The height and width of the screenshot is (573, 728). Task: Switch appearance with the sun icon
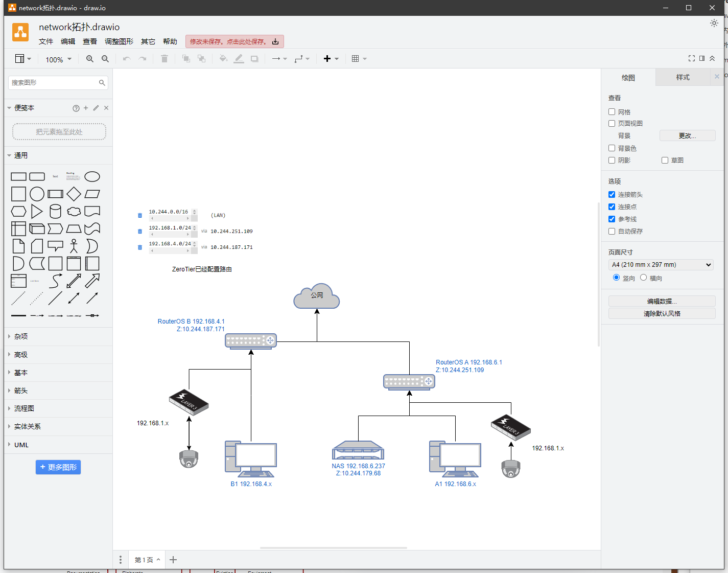click(x=714, y=23)
